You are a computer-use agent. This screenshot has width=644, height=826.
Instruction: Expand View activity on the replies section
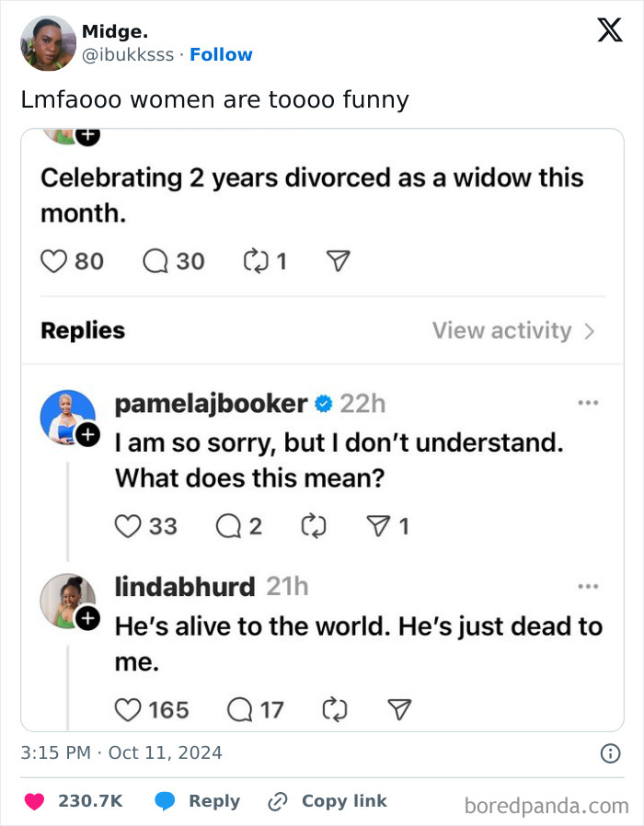click(504, 330)
